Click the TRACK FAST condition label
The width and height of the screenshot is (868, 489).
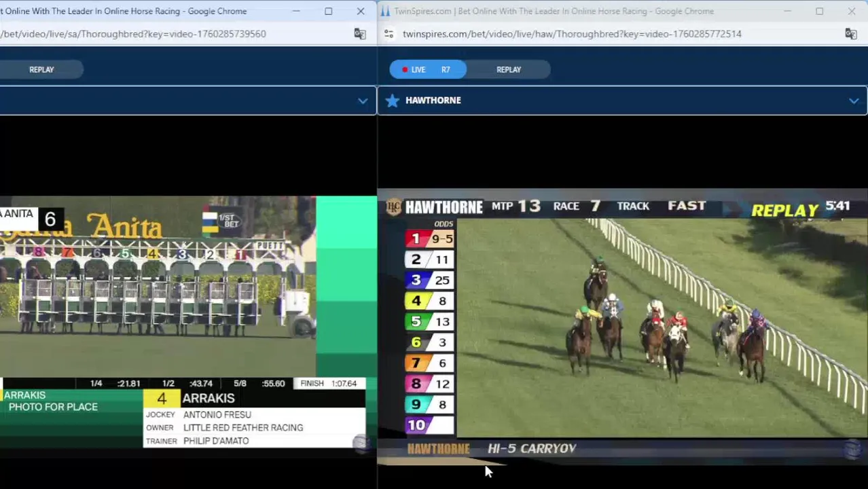pos(662,206)
